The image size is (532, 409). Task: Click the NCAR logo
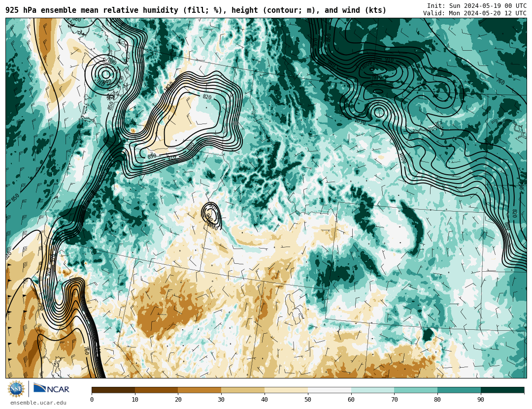[x=51, y=388]
